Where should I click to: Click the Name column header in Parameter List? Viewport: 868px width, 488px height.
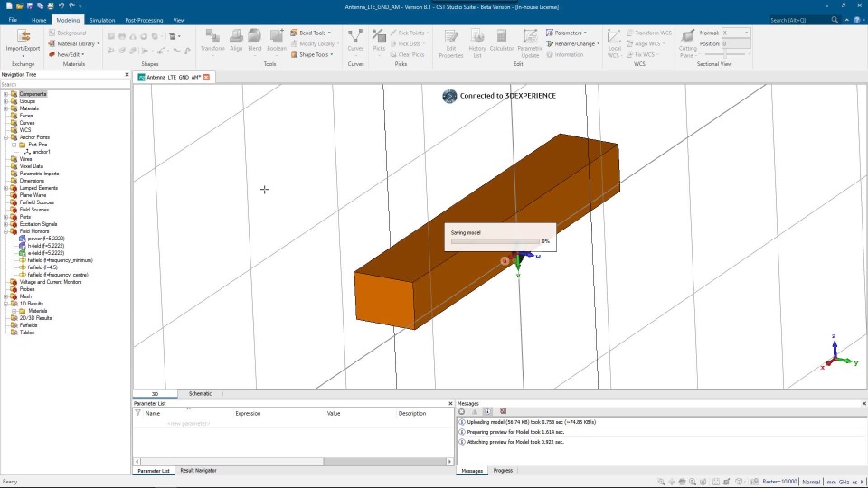pos(153,413)
